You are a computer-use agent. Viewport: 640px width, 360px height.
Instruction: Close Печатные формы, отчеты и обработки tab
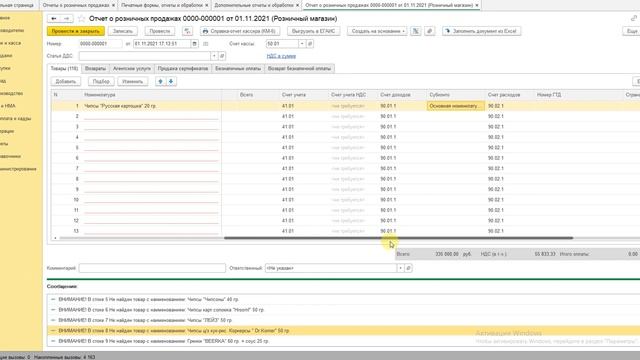207,5
